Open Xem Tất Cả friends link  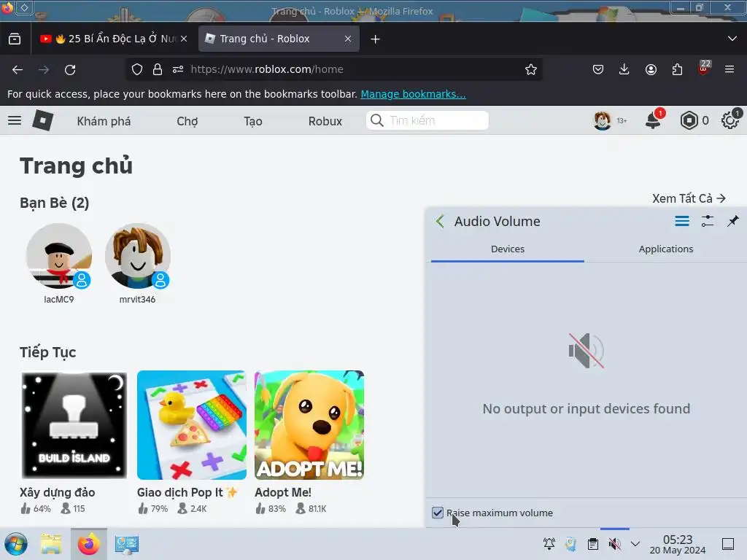(689, 198)
